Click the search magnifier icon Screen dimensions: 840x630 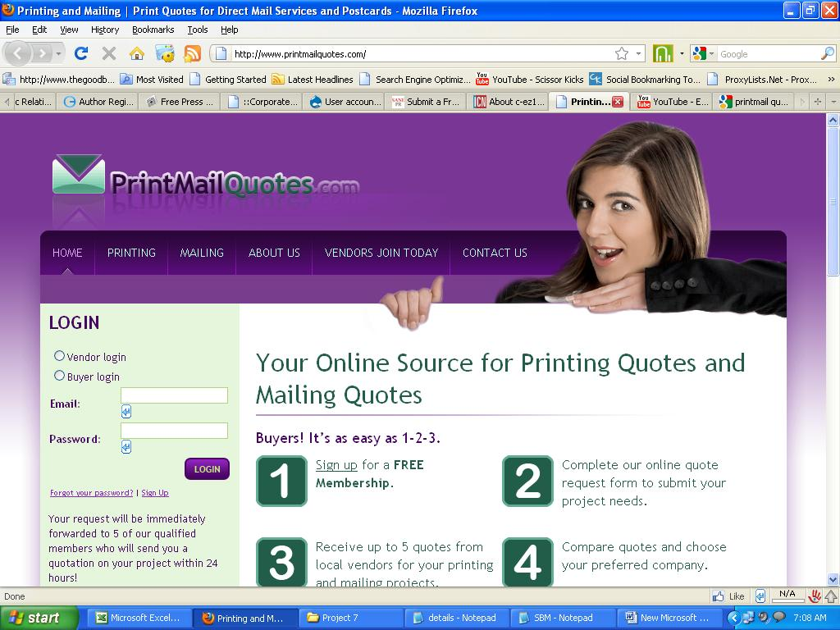coord(828,53)
